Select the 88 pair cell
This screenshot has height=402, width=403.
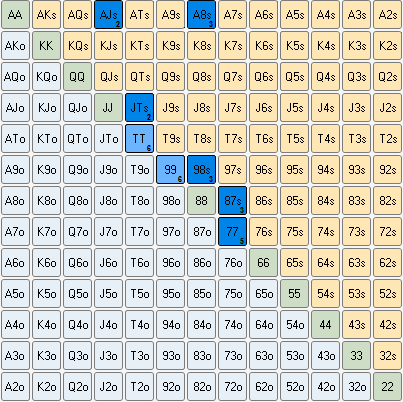(x=201, y=201)
